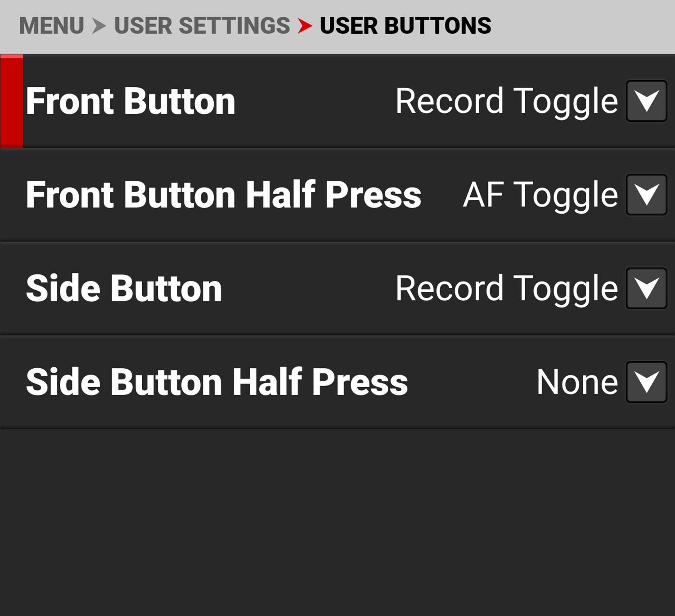Select the Side Button Half Press label
675x616 pixels.
[x=216, y=382]
